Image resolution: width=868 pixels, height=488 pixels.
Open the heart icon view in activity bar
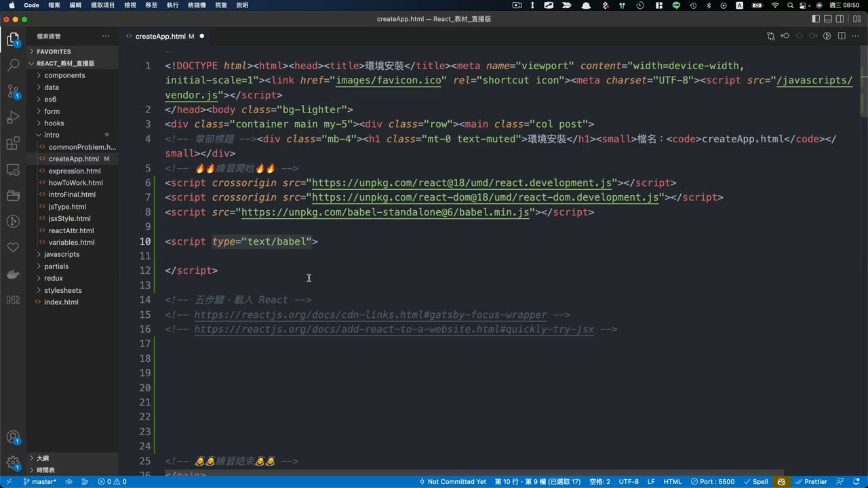tap(13, 247)
